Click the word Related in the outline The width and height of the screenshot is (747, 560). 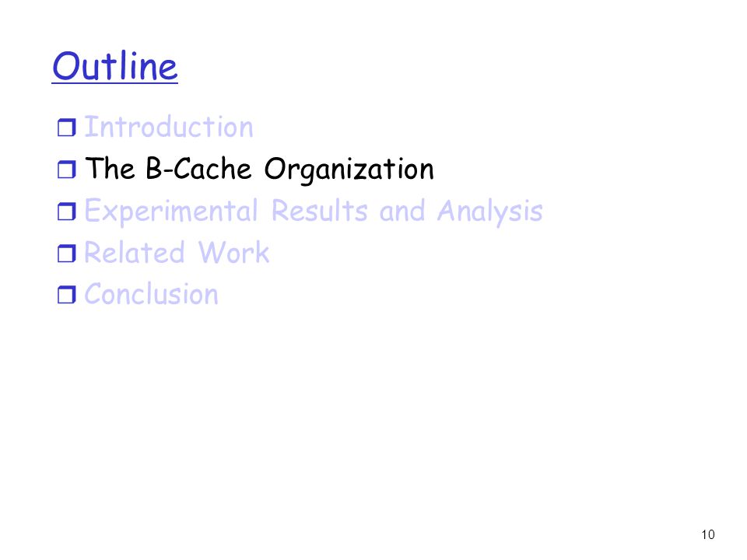pyautogui.click(x=135, y=252)
